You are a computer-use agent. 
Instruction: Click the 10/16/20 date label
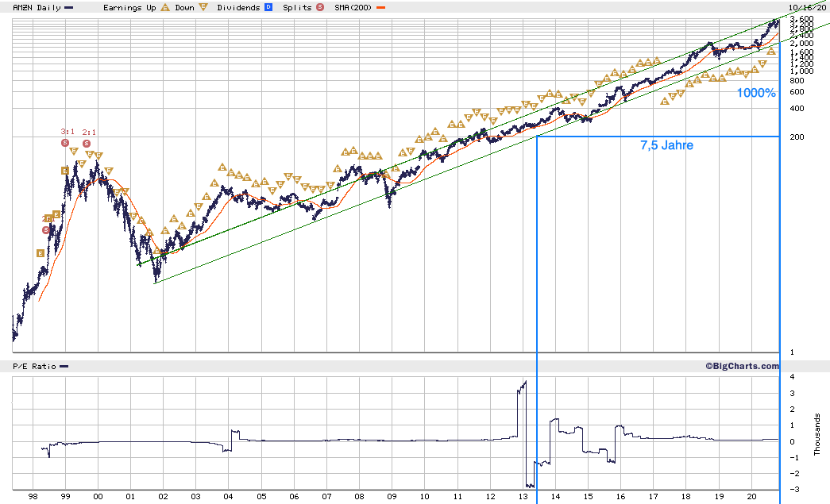pyautogui.click(x=807, y=7)
